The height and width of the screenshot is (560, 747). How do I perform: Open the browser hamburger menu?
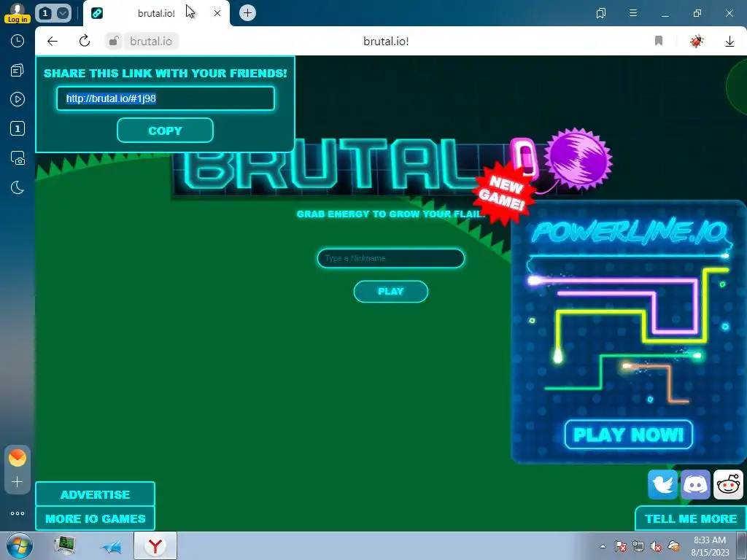point(633,13)
